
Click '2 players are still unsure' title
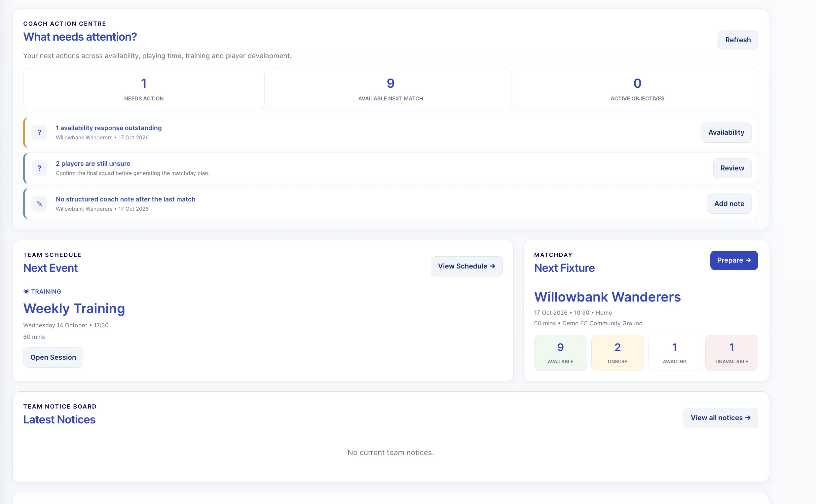click(93, 164)
